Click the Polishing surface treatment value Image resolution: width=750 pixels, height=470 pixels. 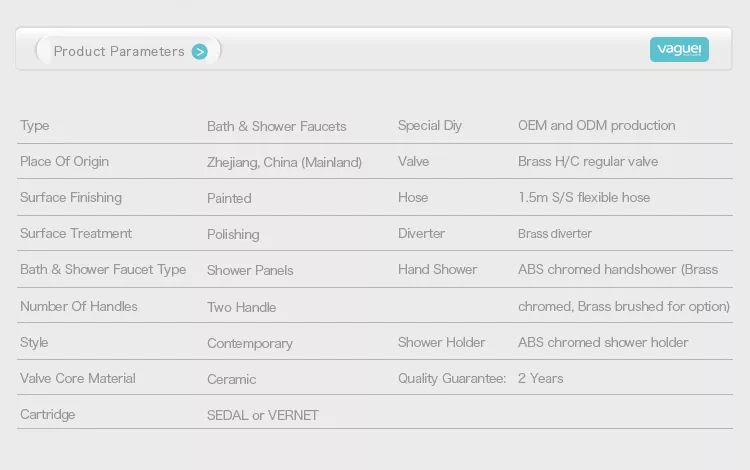click(x=233, y=234)
